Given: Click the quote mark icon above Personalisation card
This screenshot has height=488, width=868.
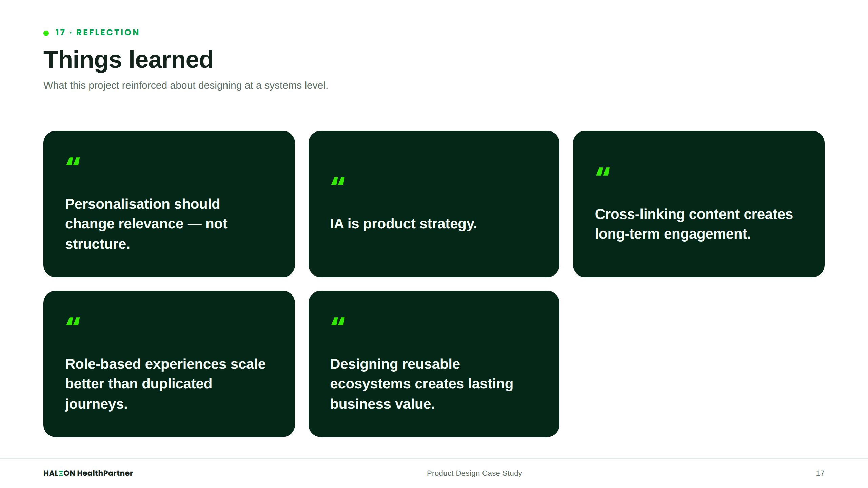Looking at the screenshot, I should (x=73, y=161).
